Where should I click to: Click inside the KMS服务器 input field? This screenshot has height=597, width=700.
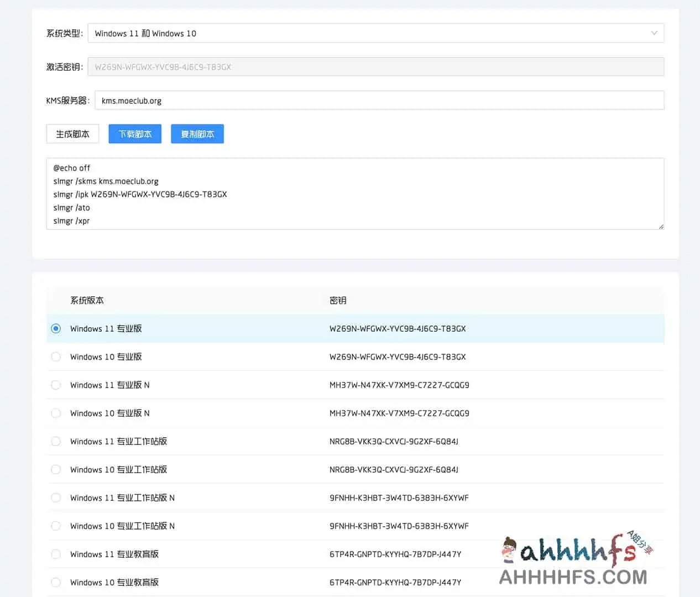tap(332, 100)
